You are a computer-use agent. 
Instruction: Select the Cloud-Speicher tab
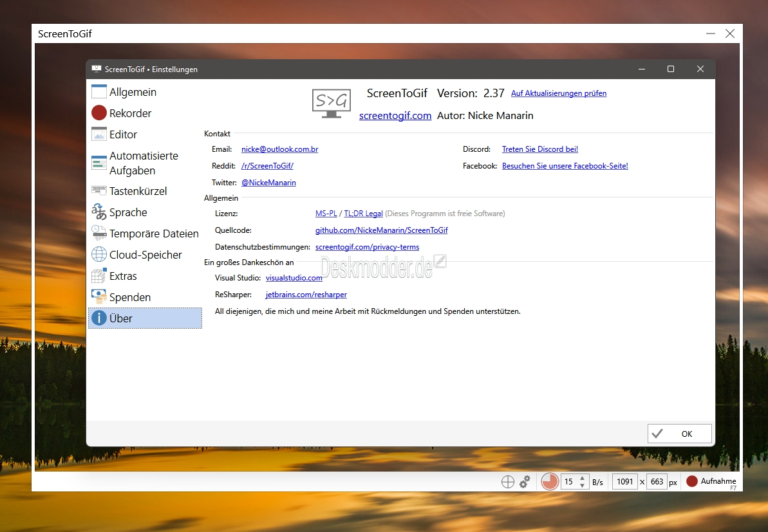click(x=145, y=255)
